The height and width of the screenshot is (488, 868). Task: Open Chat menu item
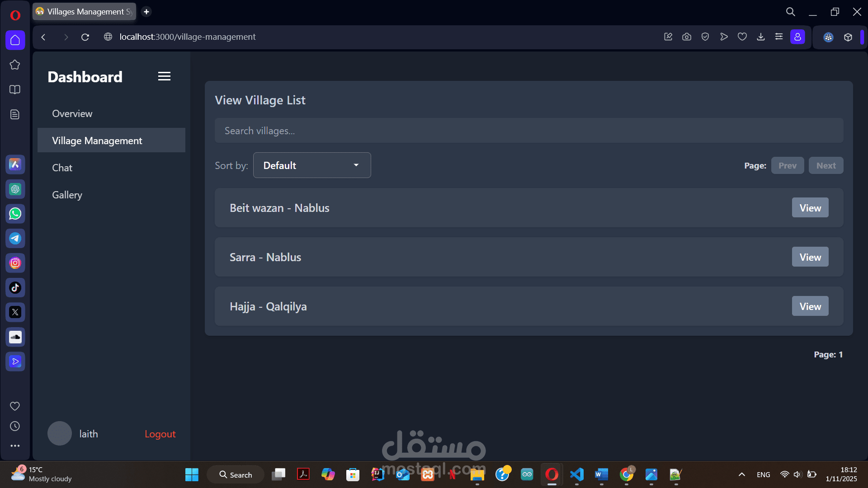[62, 168]
